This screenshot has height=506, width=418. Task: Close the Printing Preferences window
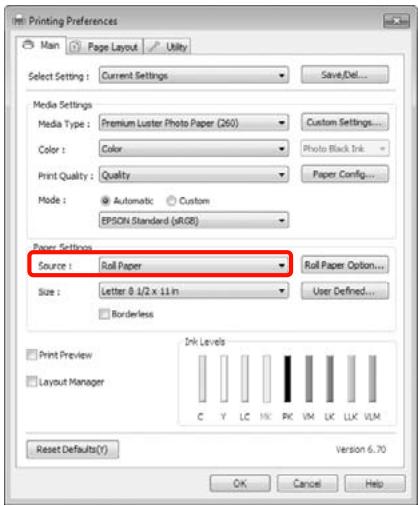pyautogui.click(x=396, y=21)
